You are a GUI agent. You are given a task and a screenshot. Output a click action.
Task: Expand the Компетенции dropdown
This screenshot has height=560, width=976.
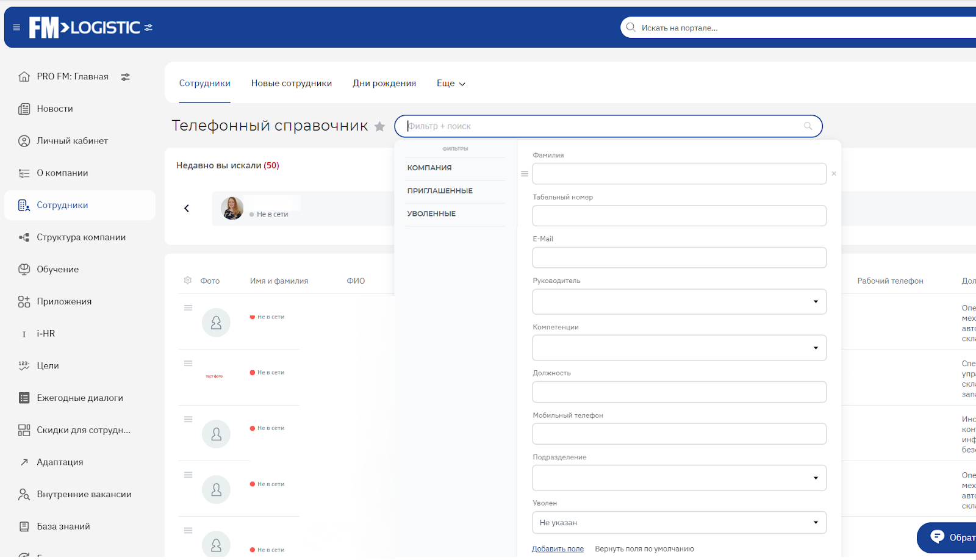(679, 348)
